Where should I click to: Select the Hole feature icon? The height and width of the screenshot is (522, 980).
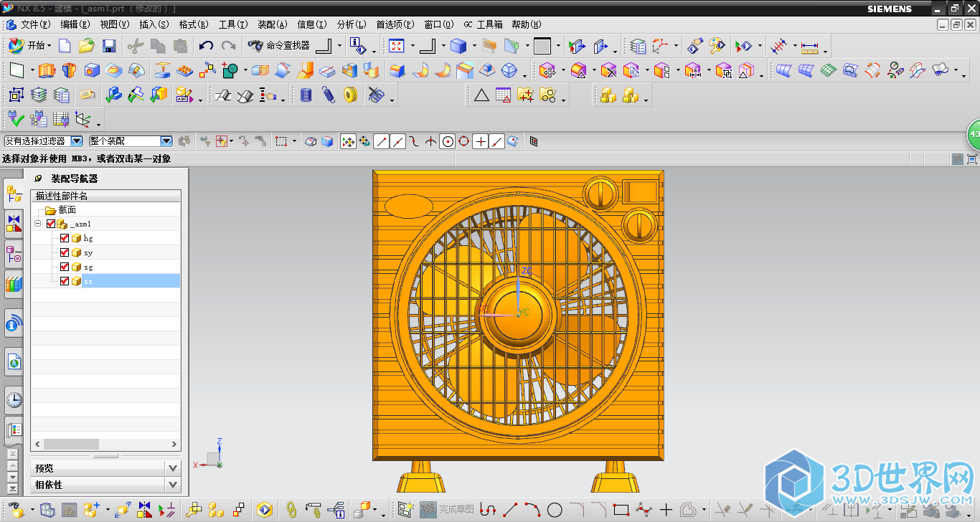click(x=92, y=70)
